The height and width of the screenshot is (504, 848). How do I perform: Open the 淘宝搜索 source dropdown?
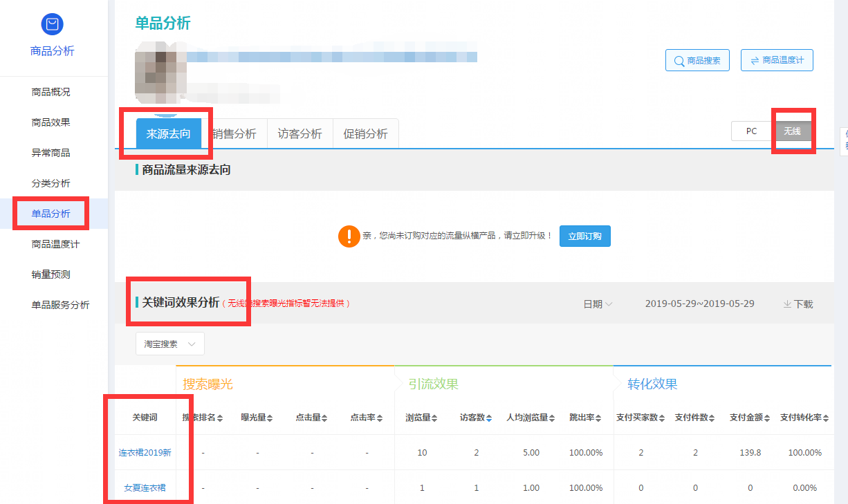click(x=169, y=344)
